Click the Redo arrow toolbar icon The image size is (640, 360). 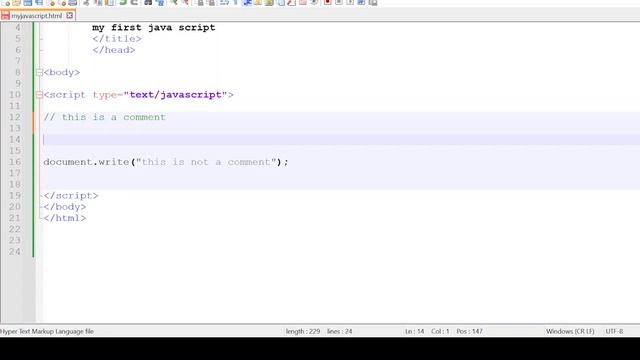[x=134, y=2]
